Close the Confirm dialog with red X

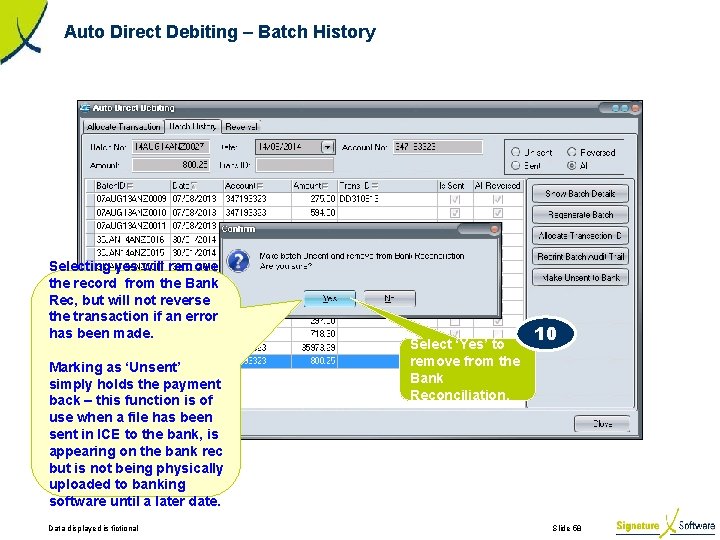[x=494, y=230]
